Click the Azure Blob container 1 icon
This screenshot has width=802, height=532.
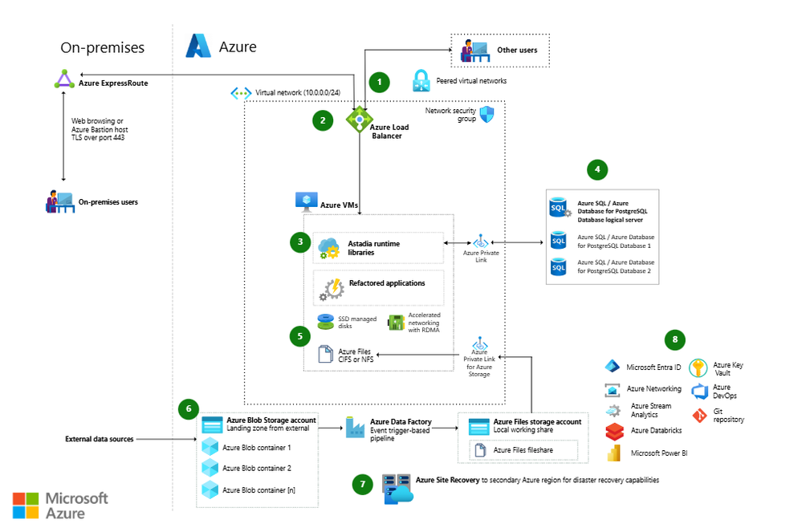click(210, 447)
